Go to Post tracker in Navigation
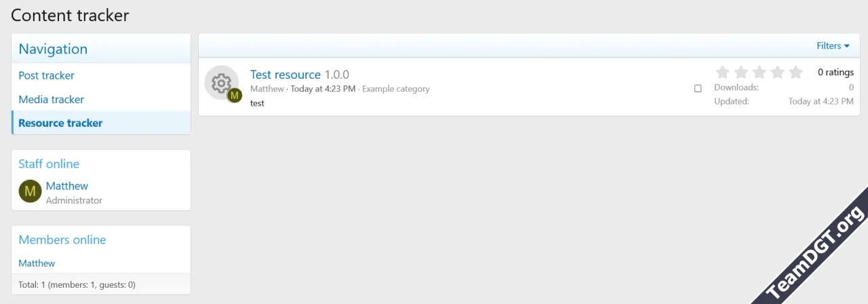 pos(47,75)
